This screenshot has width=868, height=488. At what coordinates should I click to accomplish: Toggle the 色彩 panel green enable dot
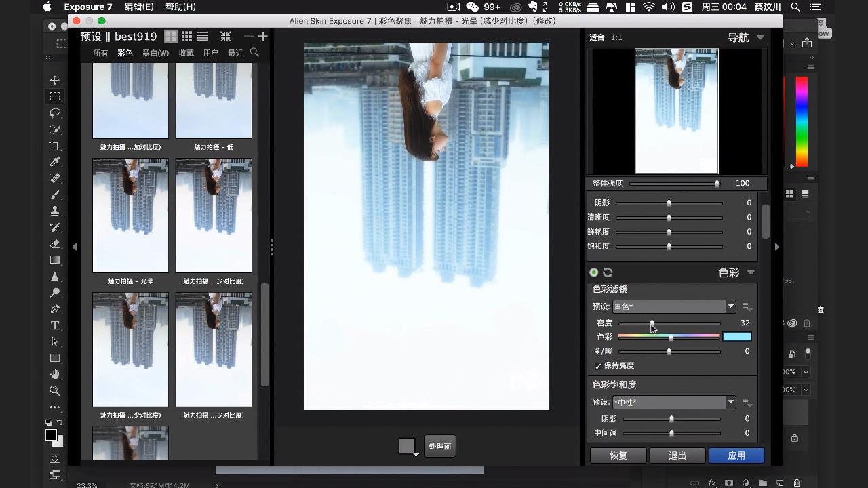(594, 272)
